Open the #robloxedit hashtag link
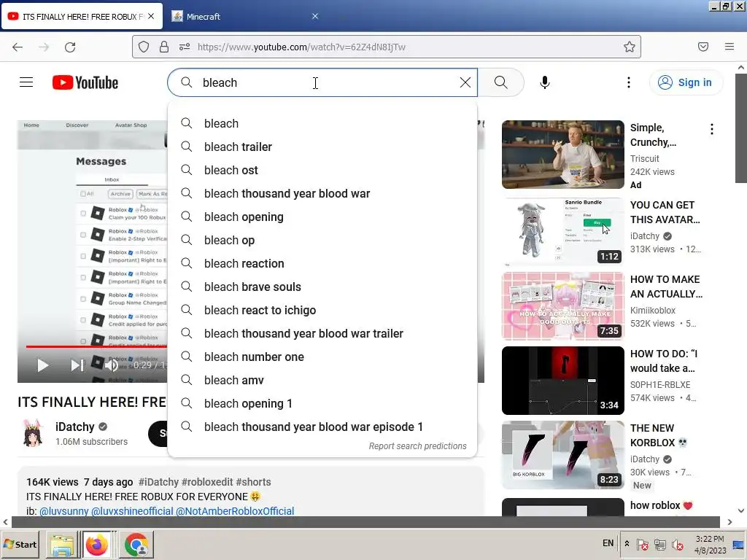The width and height of the screenshot is (747, 560). 207,482
